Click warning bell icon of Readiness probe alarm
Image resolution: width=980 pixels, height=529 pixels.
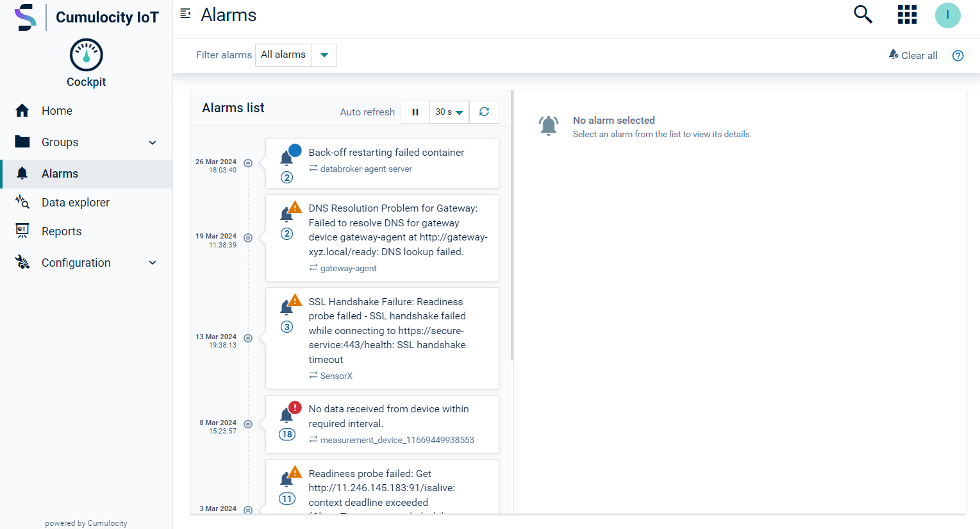point(290,476)
